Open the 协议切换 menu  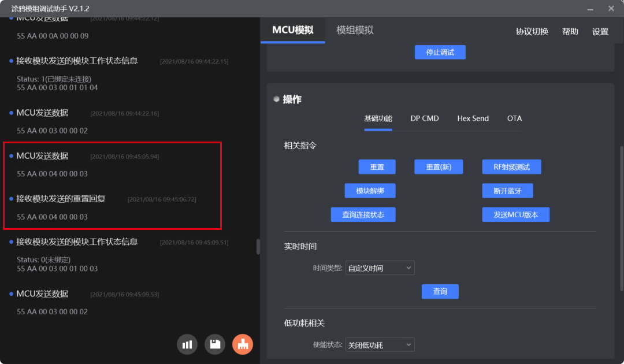[532, 31]
